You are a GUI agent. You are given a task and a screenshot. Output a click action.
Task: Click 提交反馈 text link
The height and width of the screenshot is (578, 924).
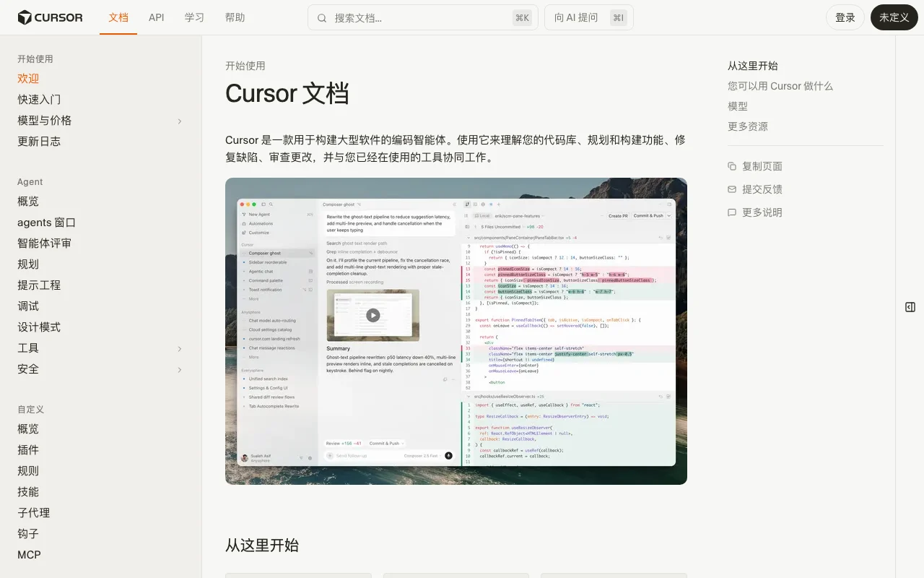[x=762, y=189]
